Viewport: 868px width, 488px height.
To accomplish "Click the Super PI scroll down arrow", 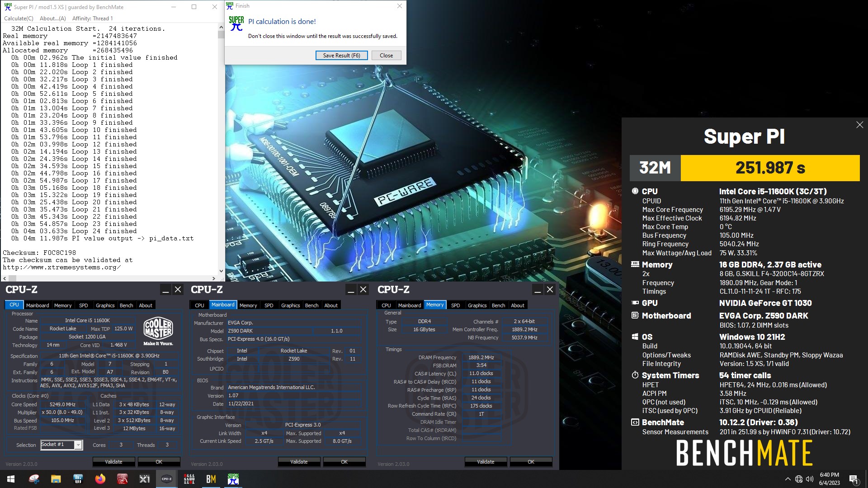I will click(x=221, y=271).
